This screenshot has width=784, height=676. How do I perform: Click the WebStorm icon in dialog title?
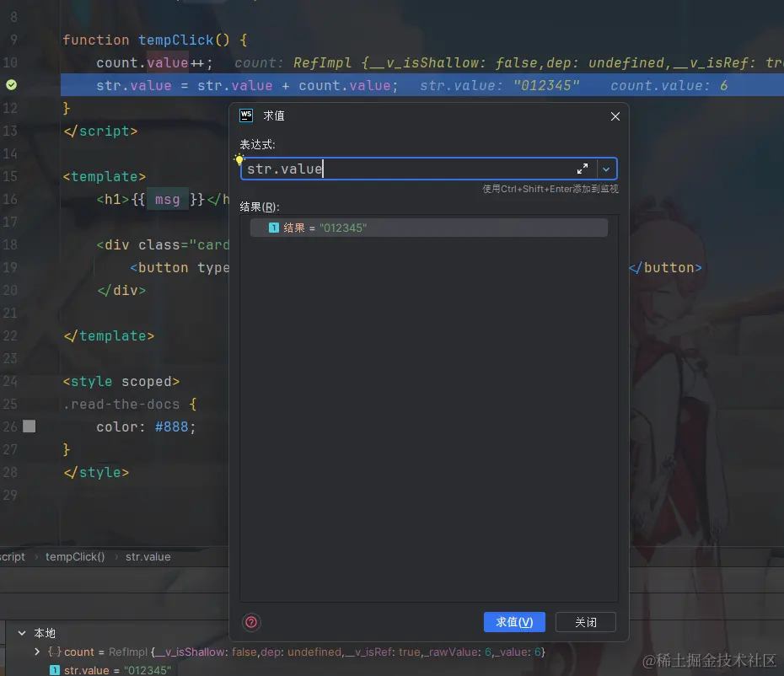click(x=246, y=115)
